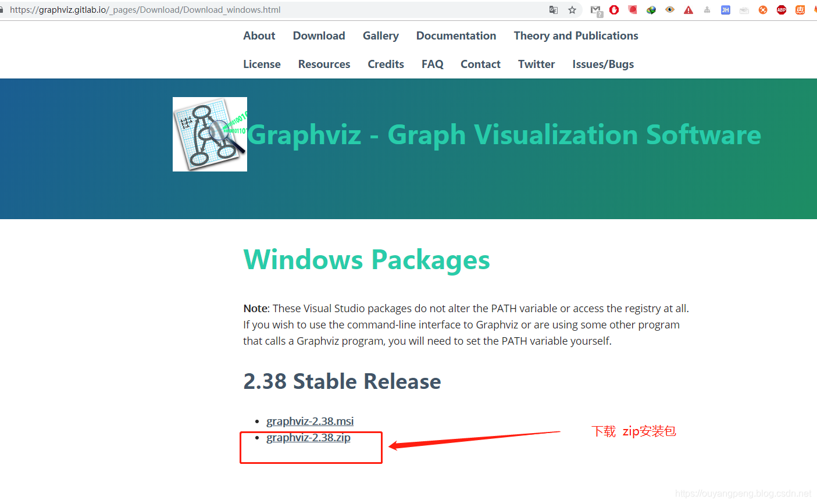Visit the Twitter link in navigation
817x504 pixels.
[537, 64]
